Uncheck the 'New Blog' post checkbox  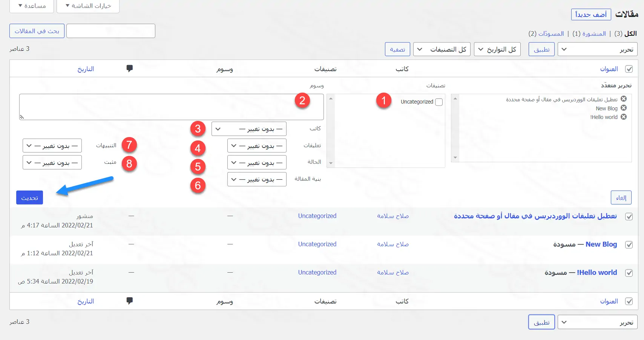[629, 245]
